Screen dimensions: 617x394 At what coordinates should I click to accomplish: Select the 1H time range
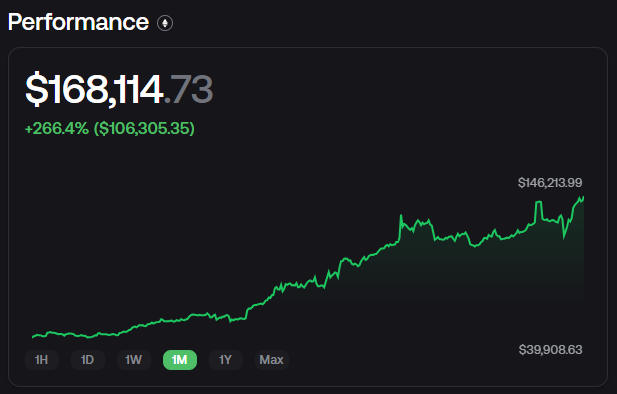(42, 360)
